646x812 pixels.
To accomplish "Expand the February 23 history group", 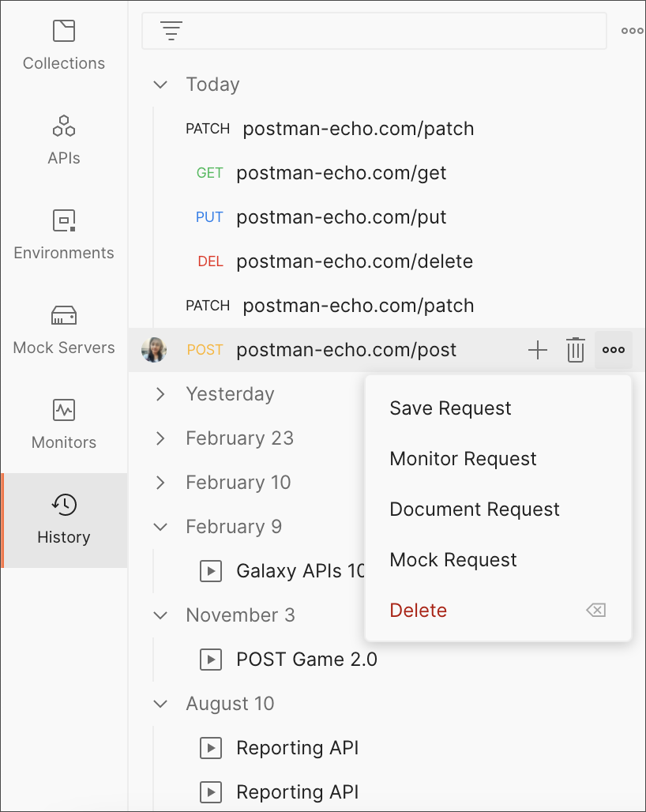I will [x=161, y=438].
